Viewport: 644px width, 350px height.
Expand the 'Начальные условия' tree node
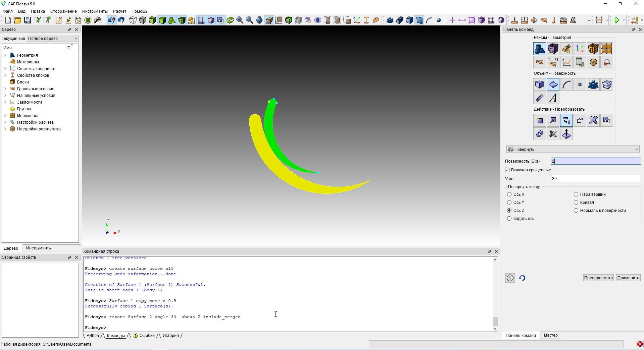coord(5,96)
